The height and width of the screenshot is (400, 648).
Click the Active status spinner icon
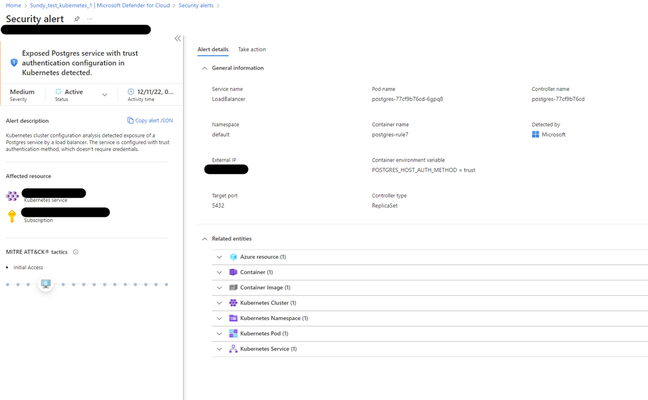point(58,92)
